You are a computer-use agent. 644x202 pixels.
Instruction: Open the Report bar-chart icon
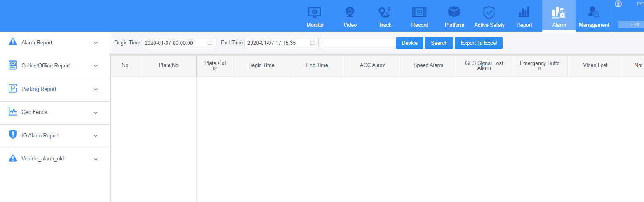click(x=524, y=12)
